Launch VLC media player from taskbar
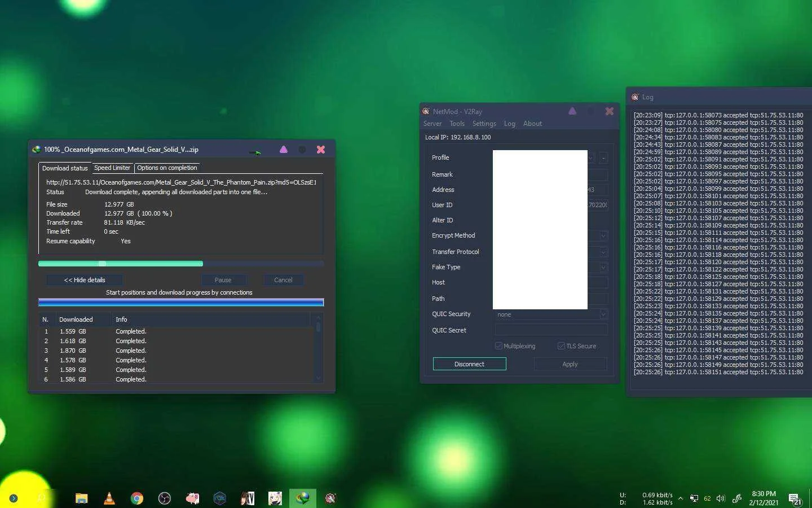The height and width of the screenshot is (508, 812). click(109, 498)
